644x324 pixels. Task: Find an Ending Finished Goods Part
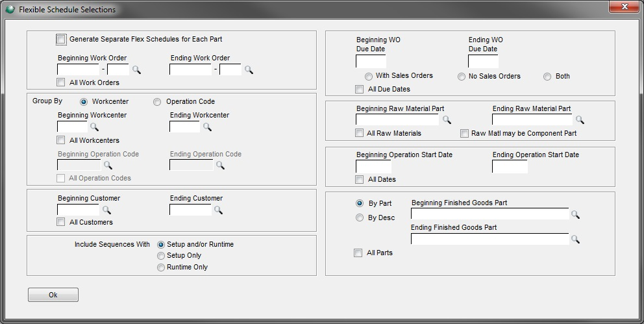(x=575, y=239)
